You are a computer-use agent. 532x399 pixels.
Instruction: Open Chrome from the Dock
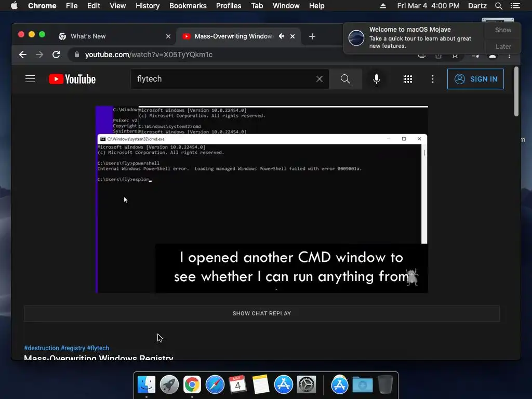click(x=192, y=384)
